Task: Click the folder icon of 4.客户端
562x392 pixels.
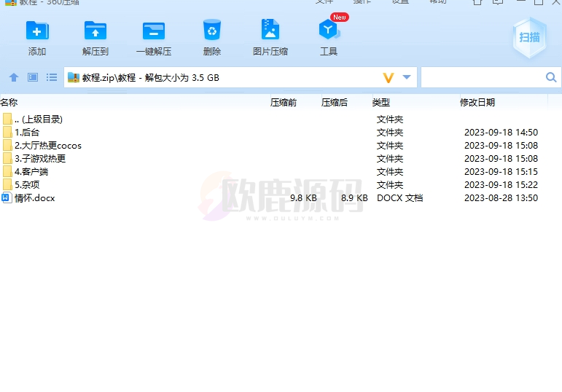Action: point(7,171)
